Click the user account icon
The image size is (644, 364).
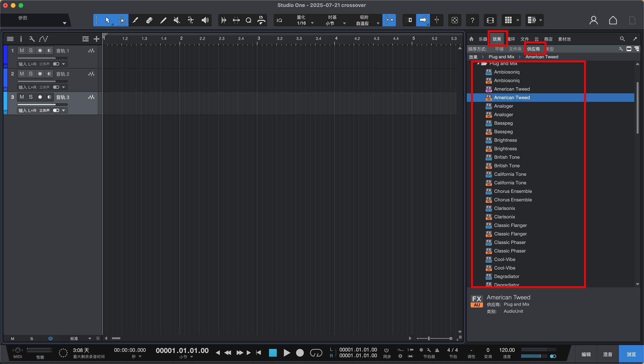[593, 20]
